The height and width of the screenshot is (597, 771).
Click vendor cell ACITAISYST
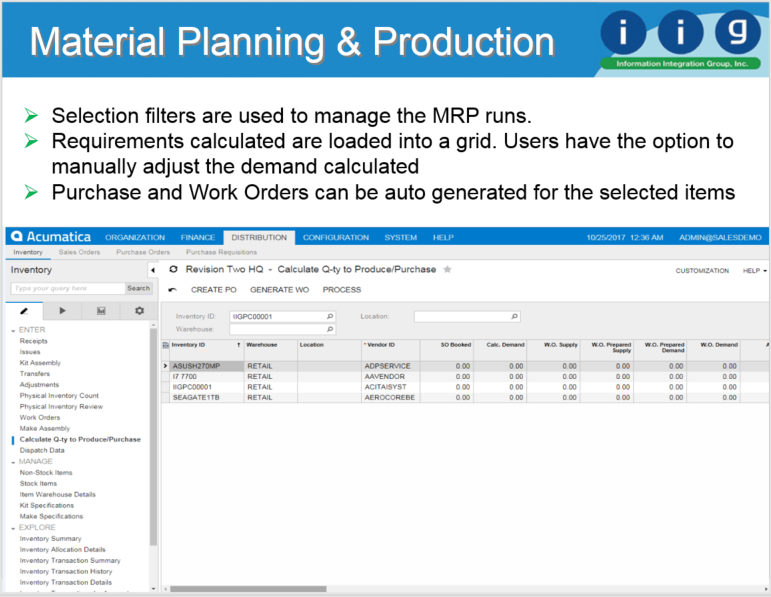[391, 387]
